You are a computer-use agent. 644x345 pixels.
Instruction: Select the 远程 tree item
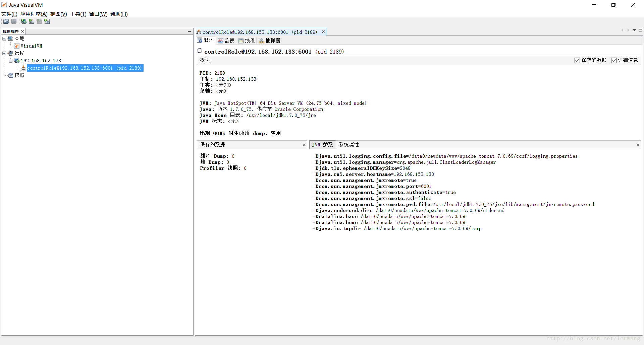(19, 53)
